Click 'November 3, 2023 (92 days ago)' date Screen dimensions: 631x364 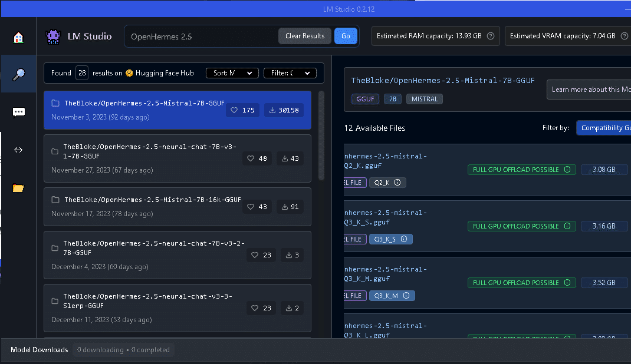(100, 117)
